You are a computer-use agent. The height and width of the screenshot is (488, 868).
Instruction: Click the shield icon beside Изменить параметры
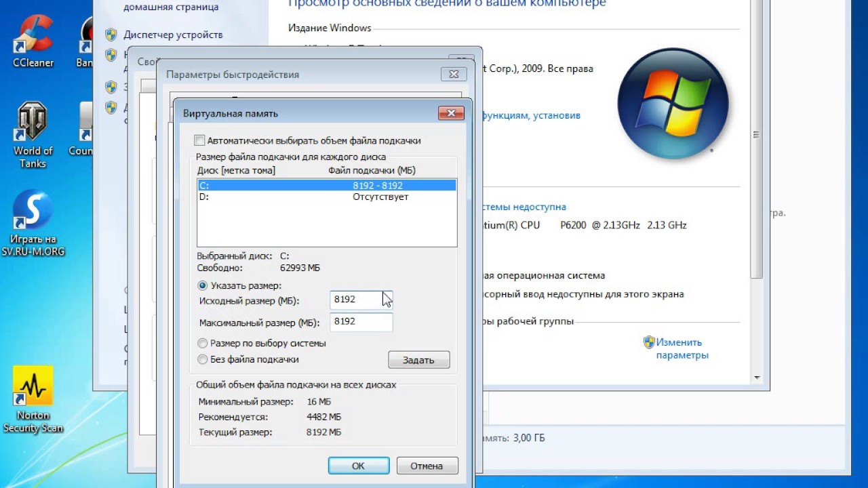(649, 342)
